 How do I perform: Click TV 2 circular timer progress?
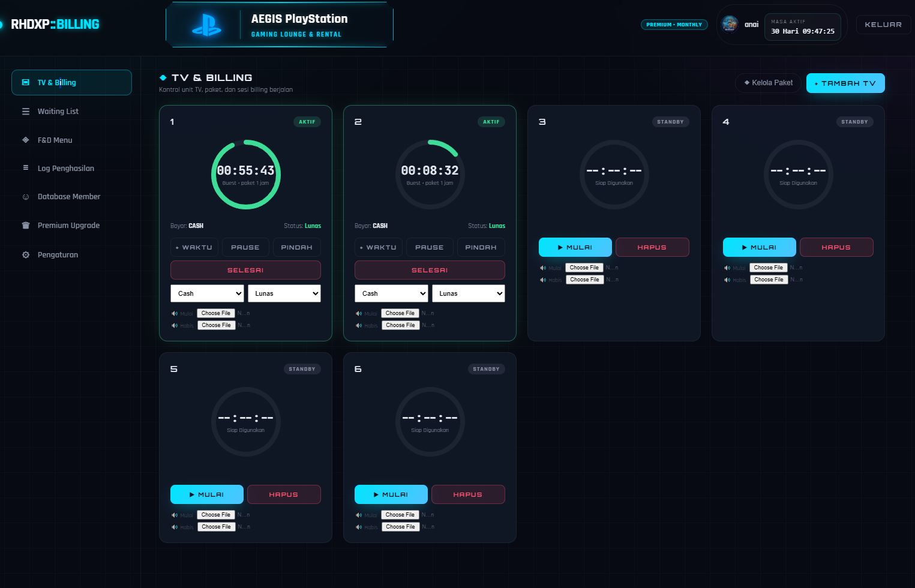click(430, 175)
